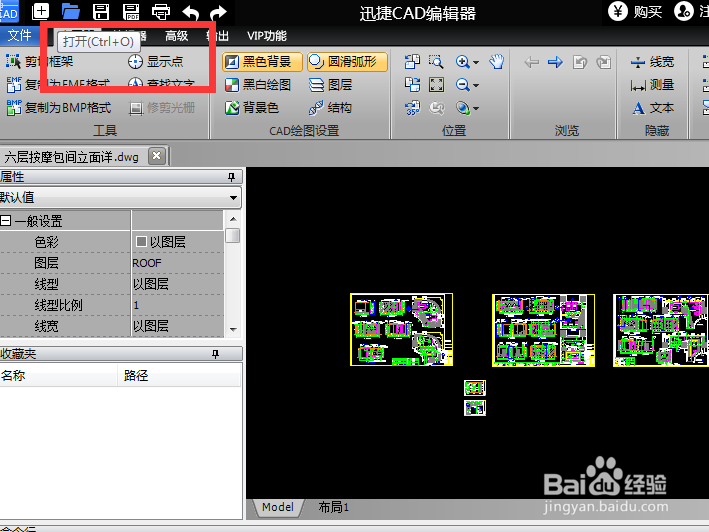The height and width of the screenshot is (532, 709).
Task: Switch to the 高级 ribbon tab
Action: (x=176, y=36)
